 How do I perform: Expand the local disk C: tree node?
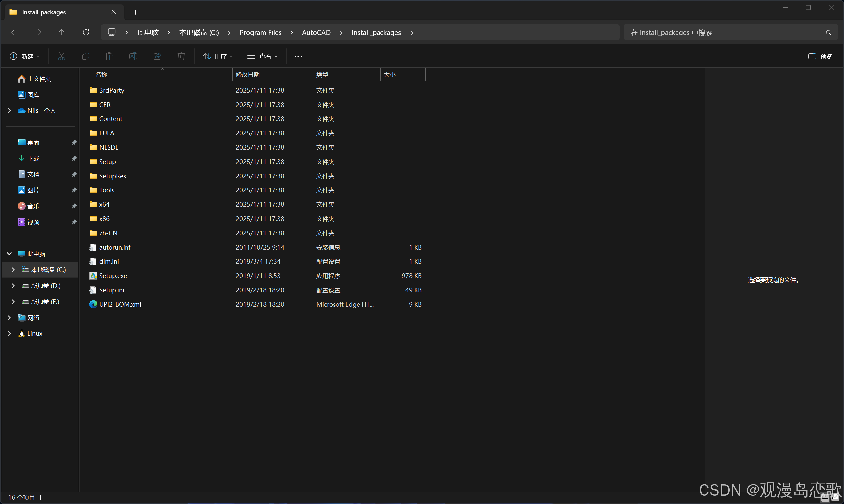pyautogui.click(x=13, y=270)
